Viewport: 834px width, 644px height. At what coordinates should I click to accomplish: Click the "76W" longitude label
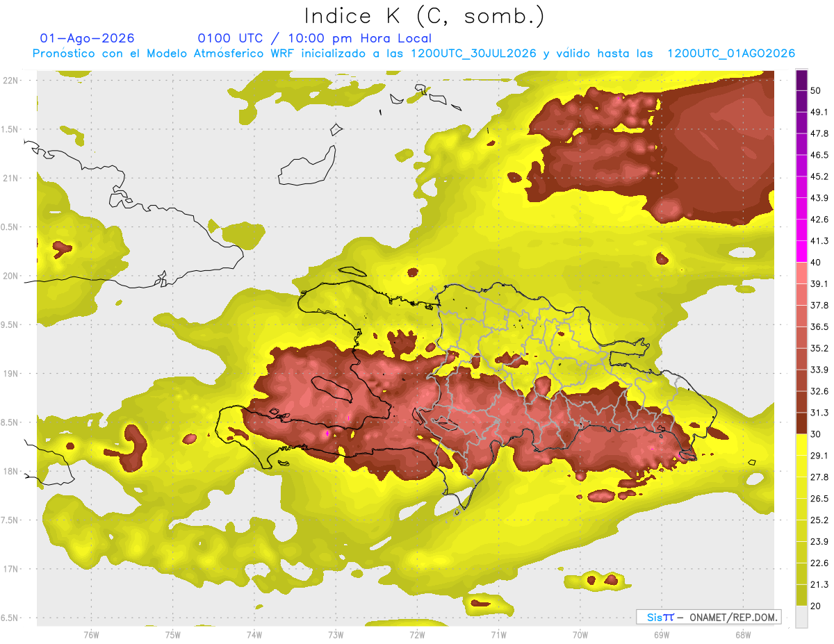click(x=91, y=635)
